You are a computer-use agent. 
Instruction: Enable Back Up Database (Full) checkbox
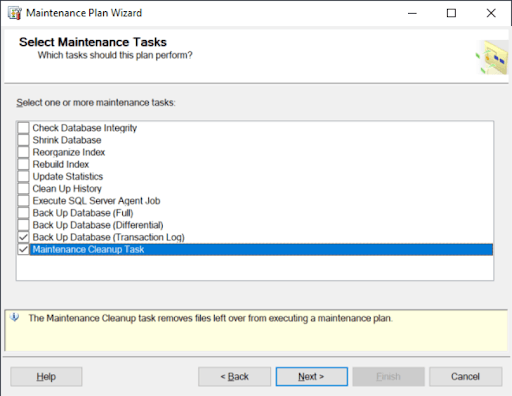(23, 213)
